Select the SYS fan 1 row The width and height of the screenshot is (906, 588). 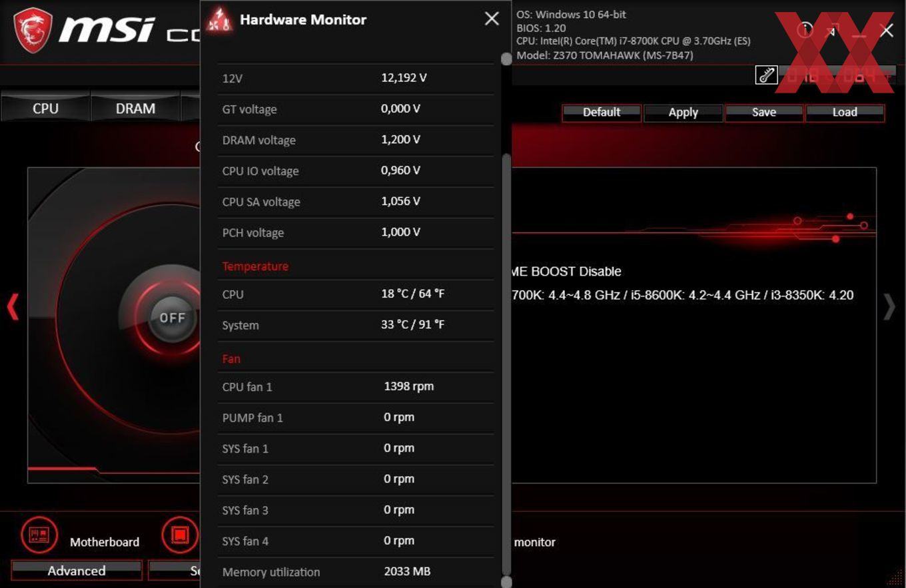coord(356,449)
